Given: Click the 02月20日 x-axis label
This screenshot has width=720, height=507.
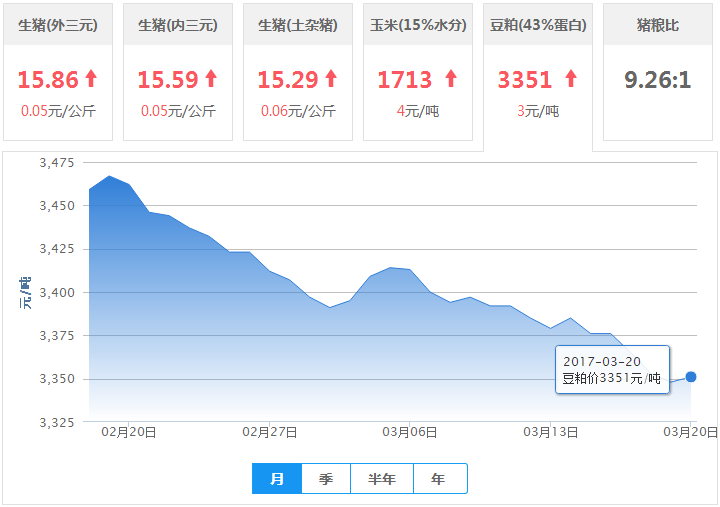Looking at the screenshot, I should 129,432.
